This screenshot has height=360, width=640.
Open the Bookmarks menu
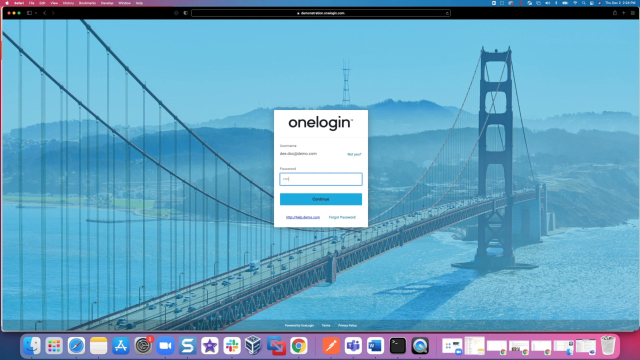click(87, 3)
